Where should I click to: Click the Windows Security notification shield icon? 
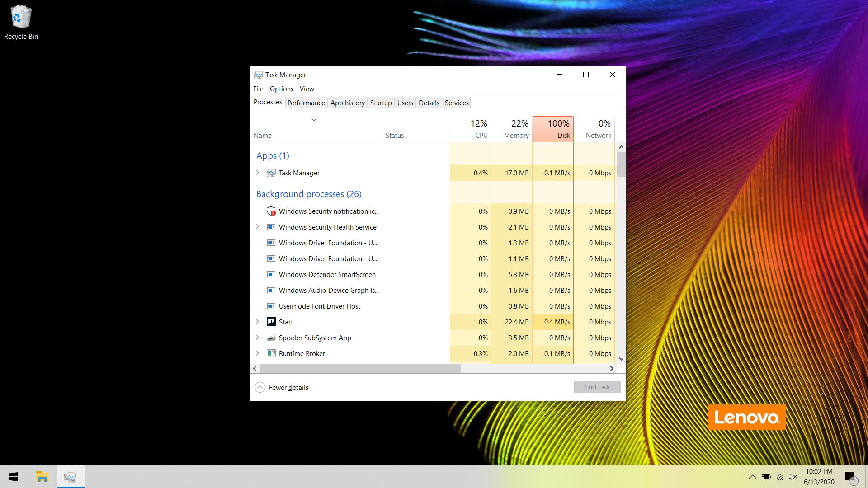pos(271,211)
